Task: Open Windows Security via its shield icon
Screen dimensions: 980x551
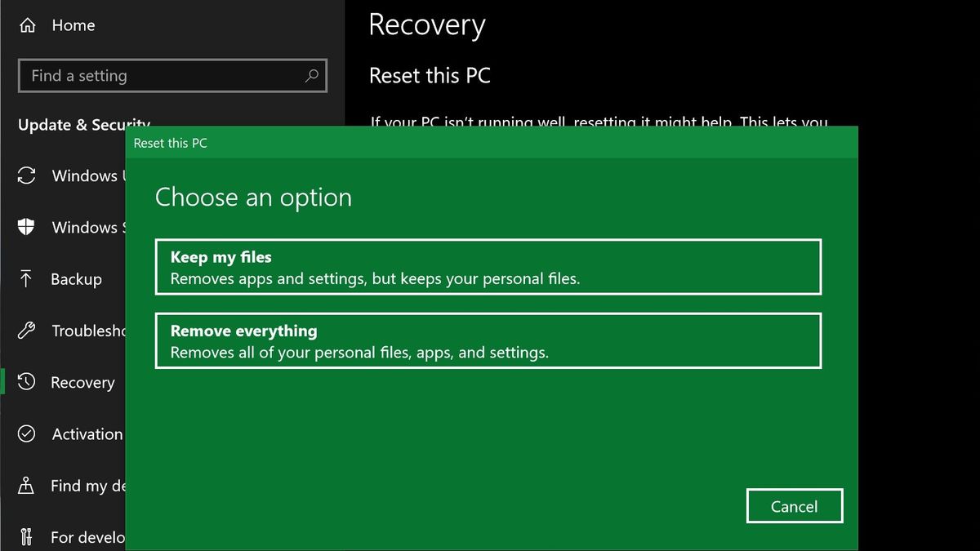Action: pos(28,227)
